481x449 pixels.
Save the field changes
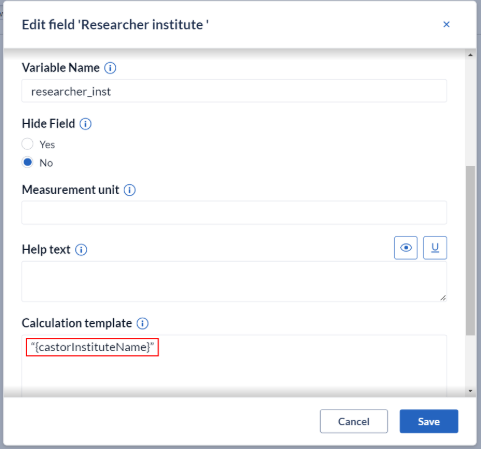coord(429,421)
